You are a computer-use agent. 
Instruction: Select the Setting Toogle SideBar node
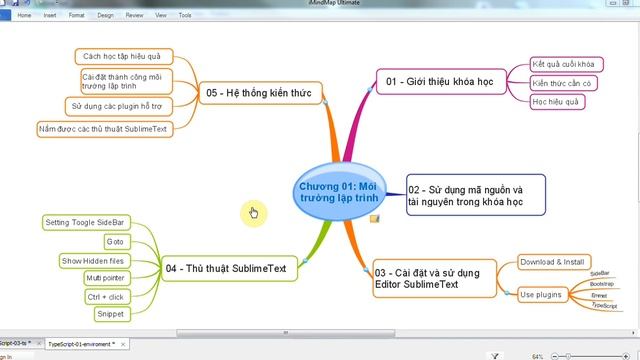pos(87,222)
